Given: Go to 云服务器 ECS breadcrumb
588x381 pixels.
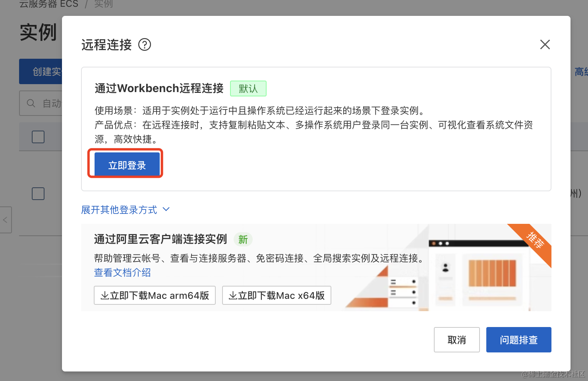Looking at the screenshot, I should 48,4.
